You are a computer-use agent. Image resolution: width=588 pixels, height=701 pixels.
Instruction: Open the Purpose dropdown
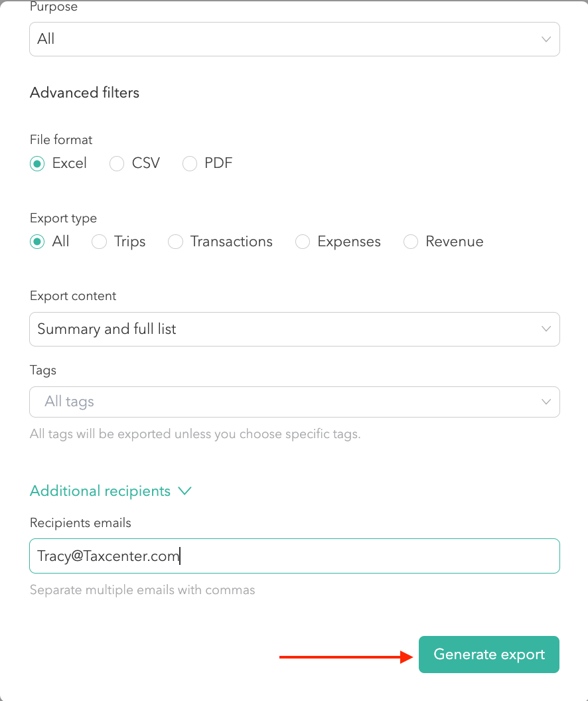pyautogui.click(x=294, y=39)
